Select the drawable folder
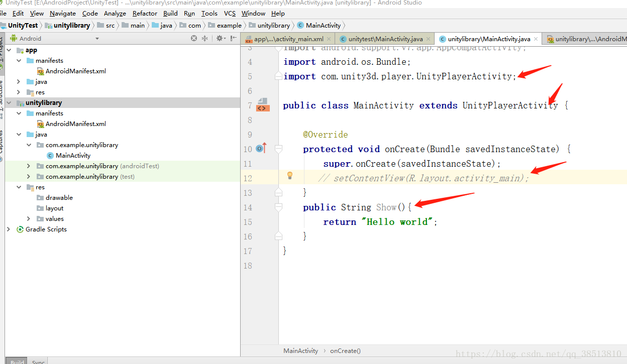The width and height of the screenshot is (627, 364). point(59,198)
